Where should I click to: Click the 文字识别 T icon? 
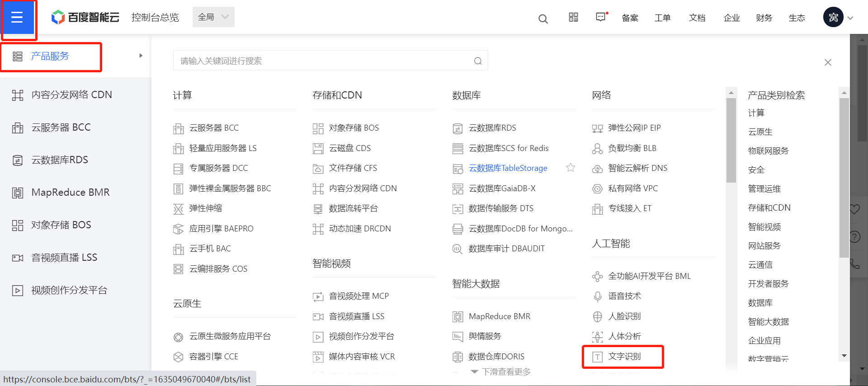(598, 357)
